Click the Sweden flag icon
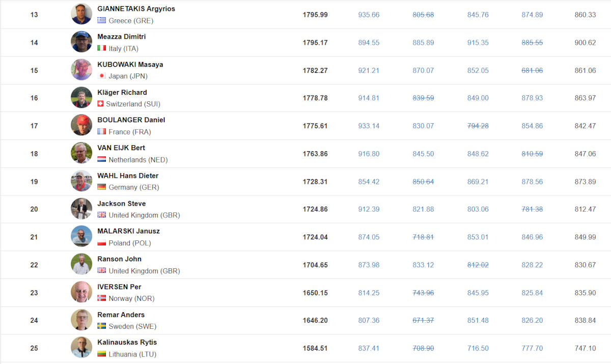This screenshot has height=364, width=611. coord(102,326)
